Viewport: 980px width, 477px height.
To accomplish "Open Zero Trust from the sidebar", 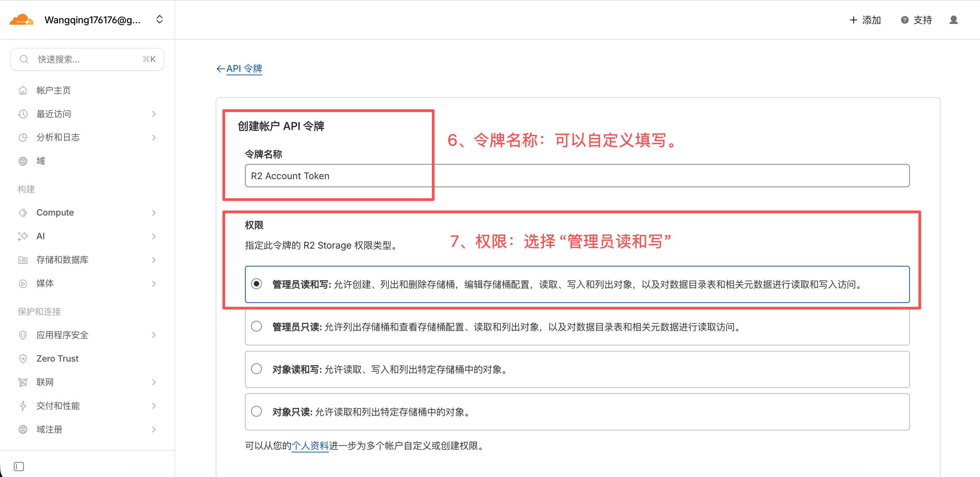I will 57,358.
